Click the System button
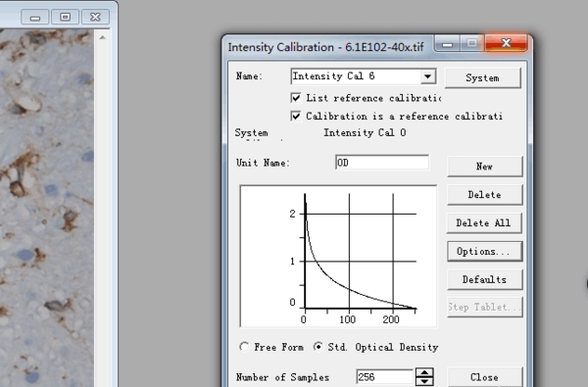This screenshot has width=588, height=387. tap(482, 78)
